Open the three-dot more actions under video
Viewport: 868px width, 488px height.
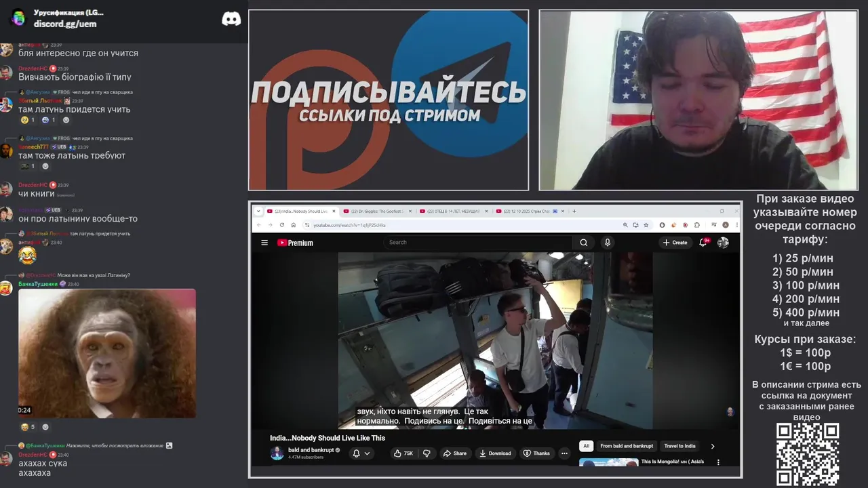(x=564, y=453)
